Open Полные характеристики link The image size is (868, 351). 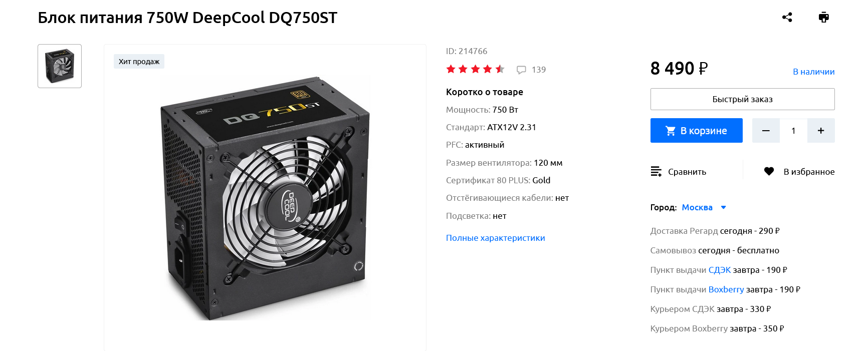pyautogui.click(x=495, y=238)
